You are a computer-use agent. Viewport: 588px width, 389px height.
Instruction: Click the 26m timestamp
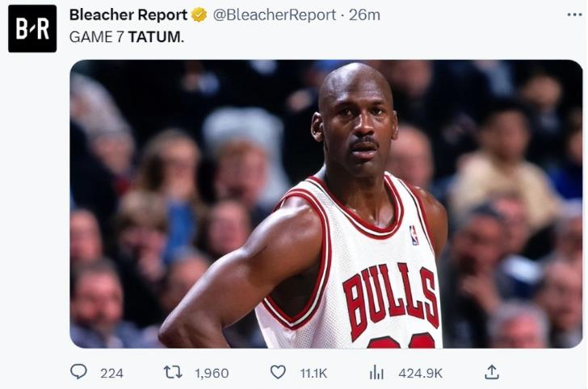click(364, 15)
